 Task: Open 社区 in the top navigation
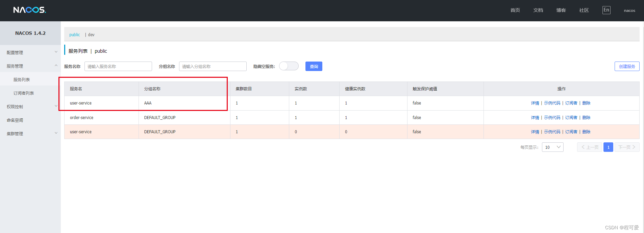pyautogui.click(x=584, y=10)
